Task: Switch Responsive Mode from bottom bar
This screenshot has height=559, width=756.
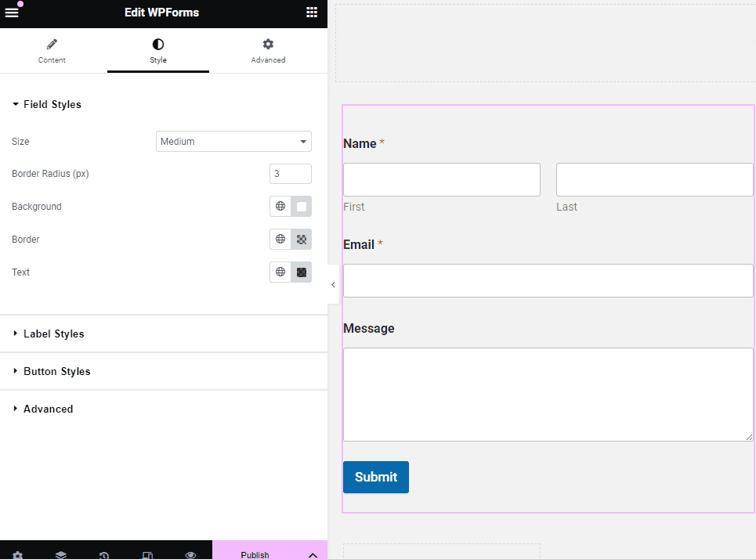Action: click(x=147, y=554)
